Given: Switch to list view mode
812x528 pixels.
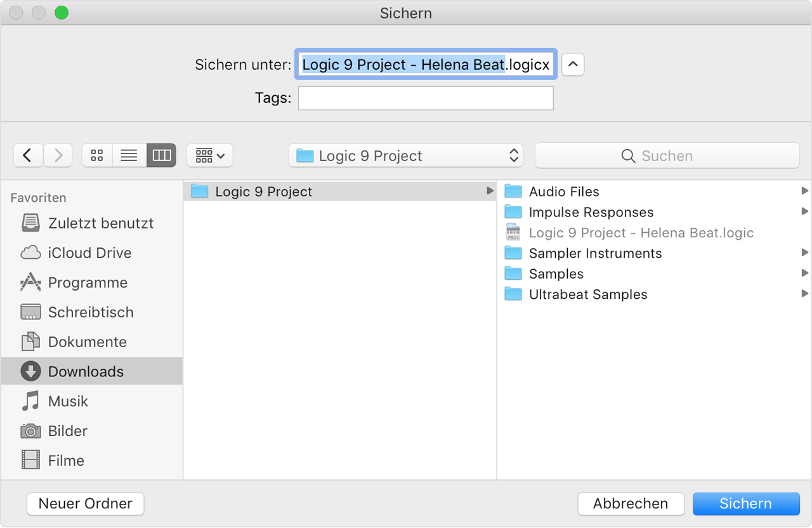Looking at the screenshot, I should pyautogui.click(x=129, y=155).
